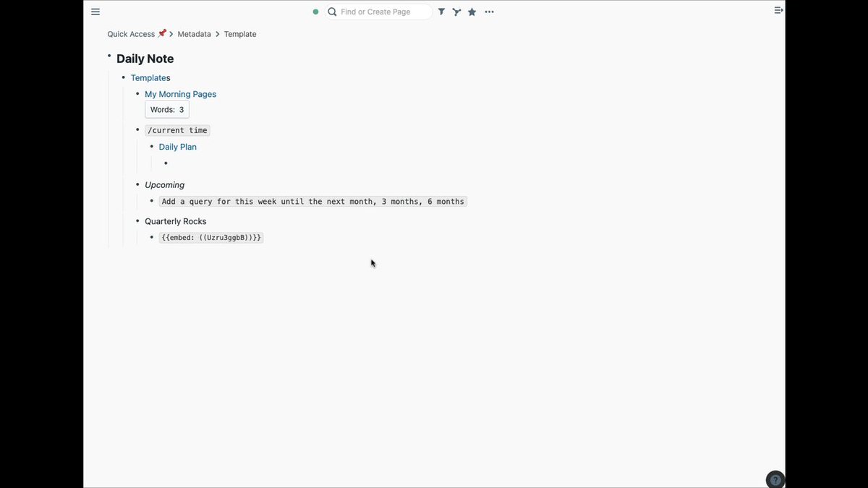
Task: Click the Quarterly Rocks text
Action: pyautogui.click(x=176, y=221)
